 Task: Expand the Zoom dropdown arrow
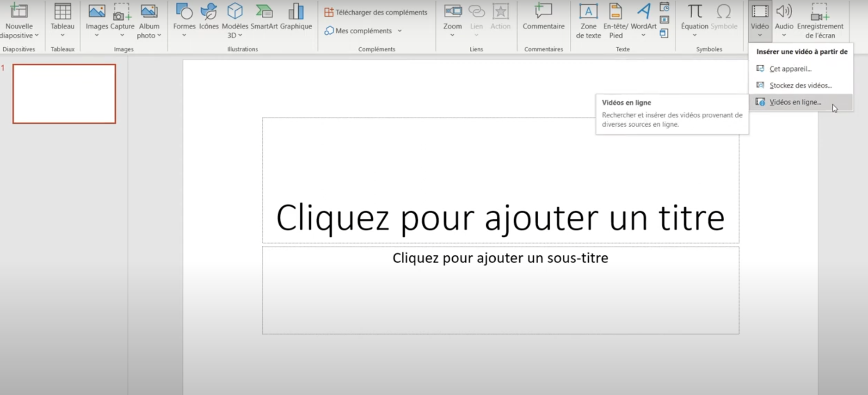click(x=452, y=36)
